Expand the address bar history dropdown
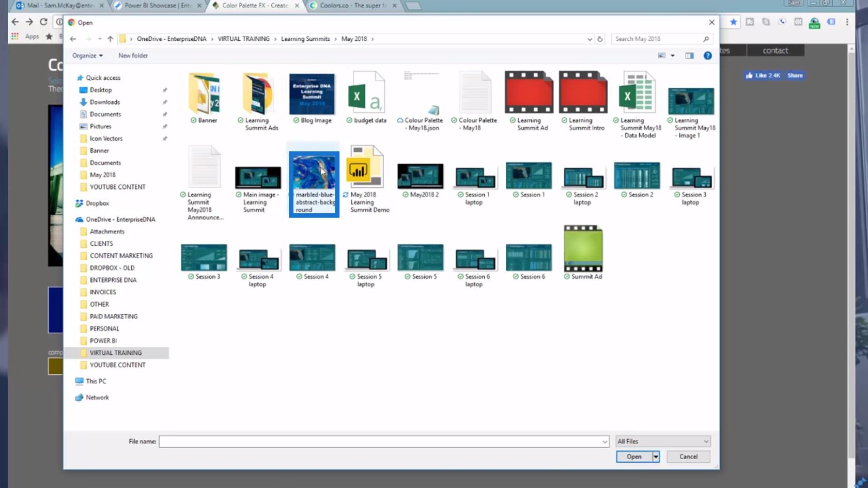 click(590, 39)
